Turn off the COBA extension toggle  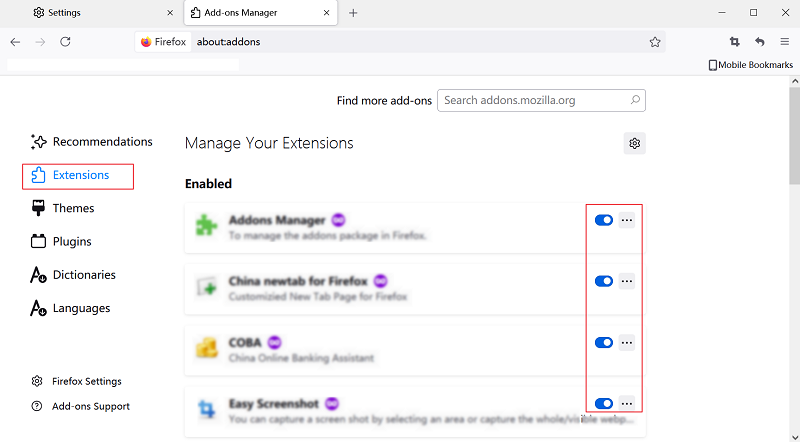coord(604,342)
